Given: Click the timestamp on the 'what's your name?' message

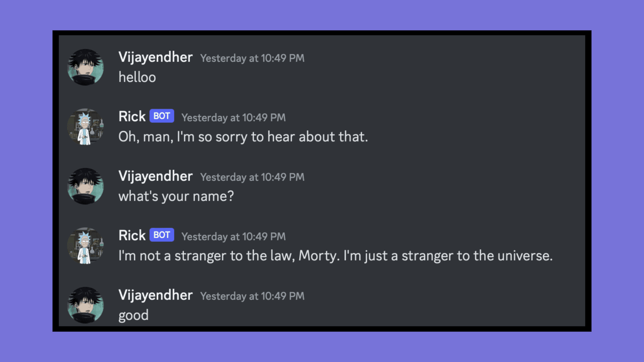Looking at the screenshot, I should pyautogui.click(x=252, y=177).
